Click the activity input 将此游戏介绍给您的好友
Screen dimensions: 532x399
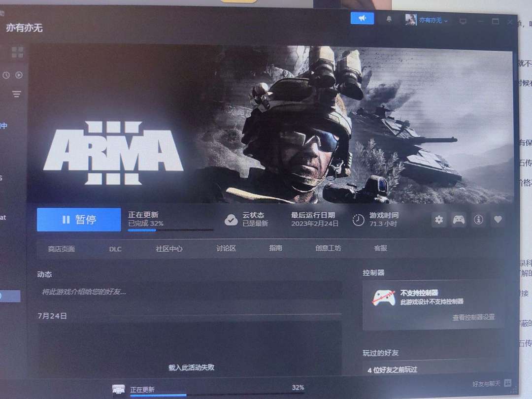189,292
